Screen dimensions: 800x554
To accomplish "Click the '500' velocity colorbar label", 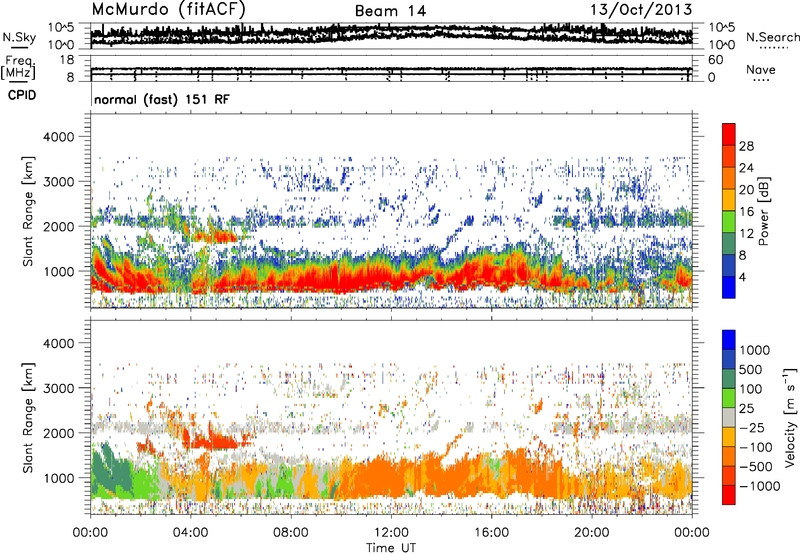I will (750, 370).
